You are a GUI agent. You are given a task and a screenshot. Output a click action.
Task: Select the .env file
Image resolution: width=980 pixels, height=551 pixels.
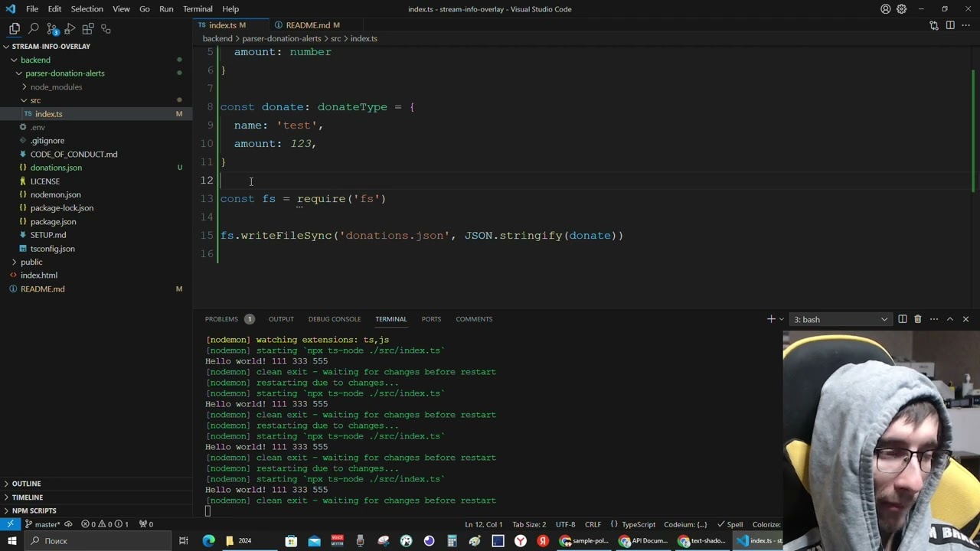[38, 127]
